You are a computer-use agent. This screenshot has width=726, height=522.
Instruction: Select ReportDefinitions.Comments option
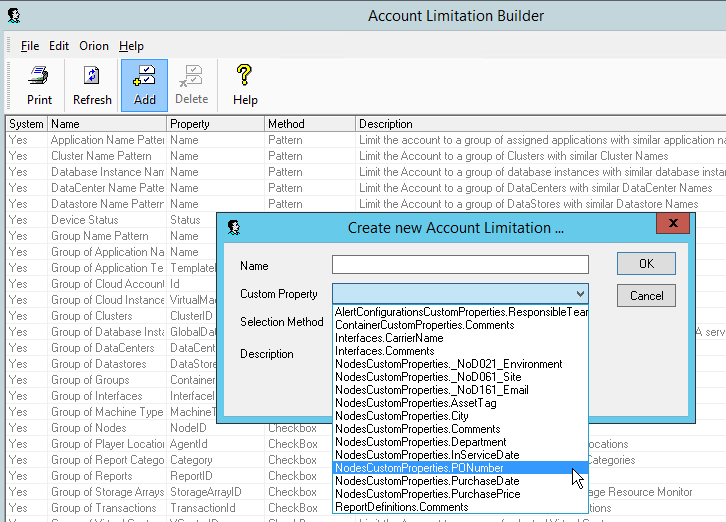pos(460,507)
